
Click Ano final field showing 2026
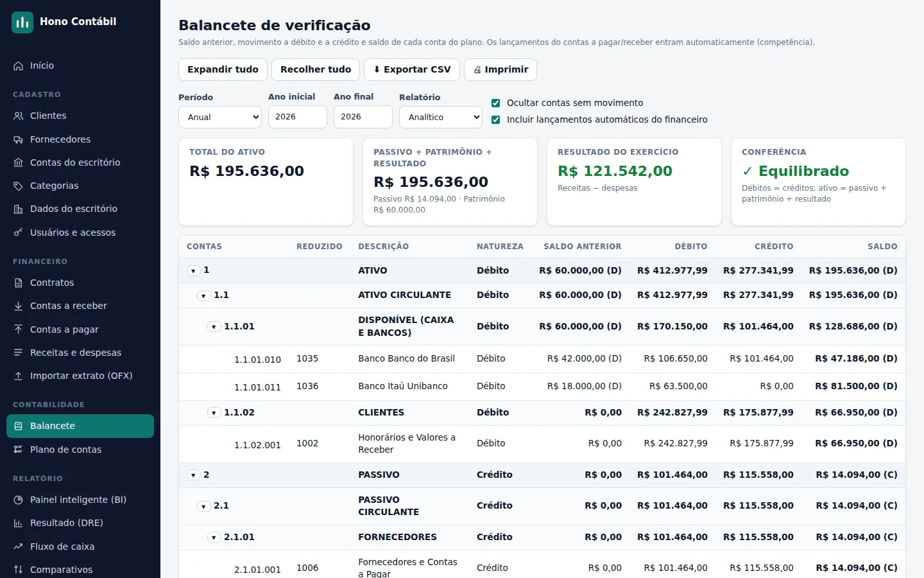click(363, 117)
